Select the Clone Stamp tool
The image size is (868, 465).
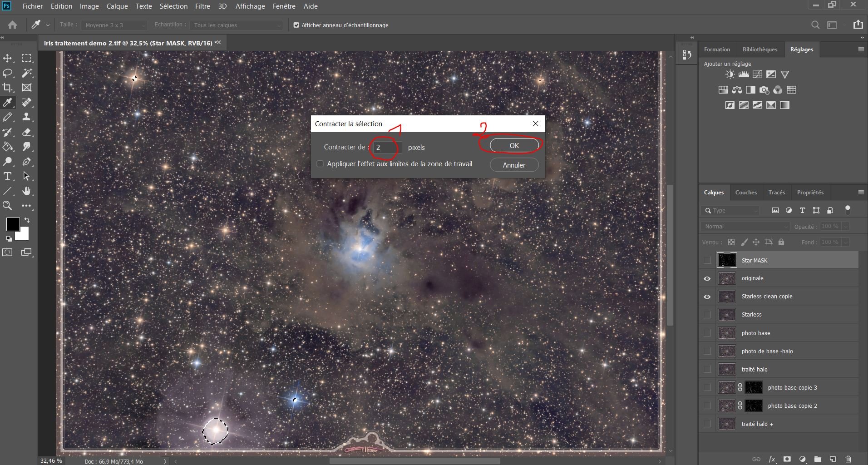(27, 117)
